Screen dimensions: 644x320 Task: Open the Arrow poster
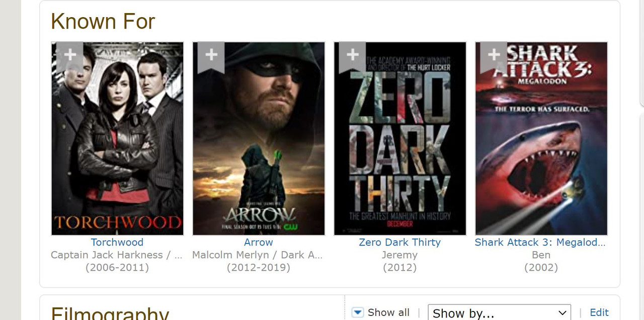click(x=259, y=138)
